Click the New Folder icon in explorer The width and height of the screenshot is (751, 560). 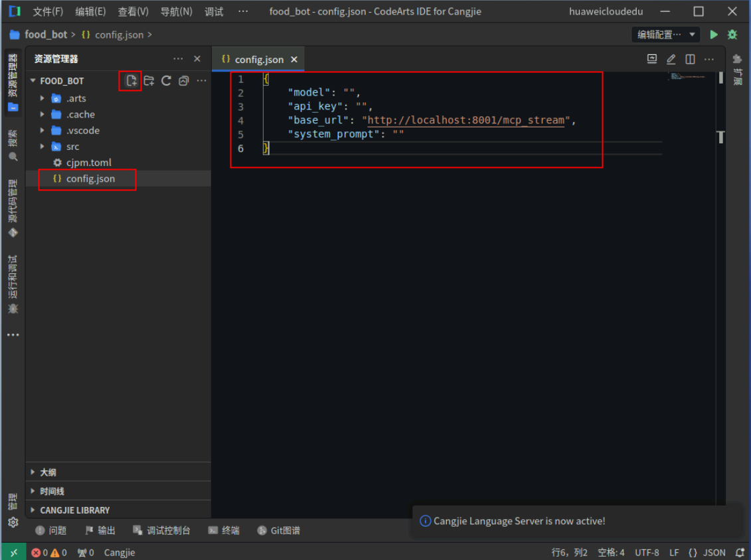tap(149, 80)
